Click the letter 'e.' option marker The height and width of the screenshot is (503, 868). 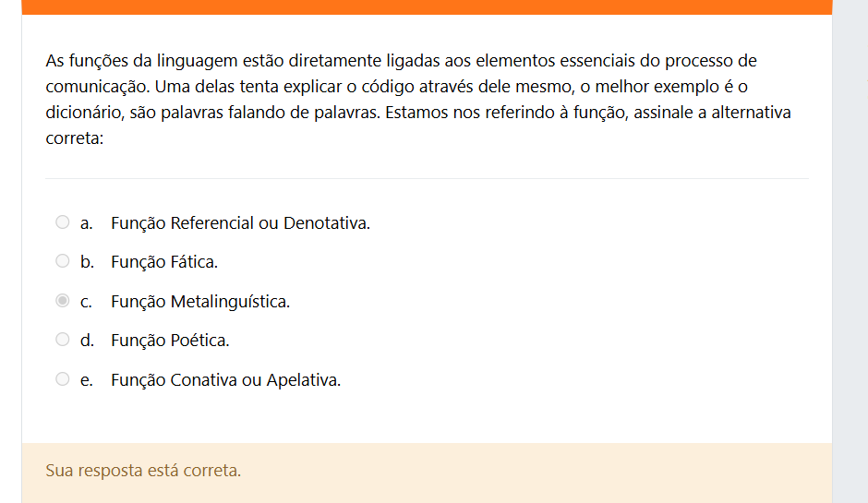tap(87, 380)
